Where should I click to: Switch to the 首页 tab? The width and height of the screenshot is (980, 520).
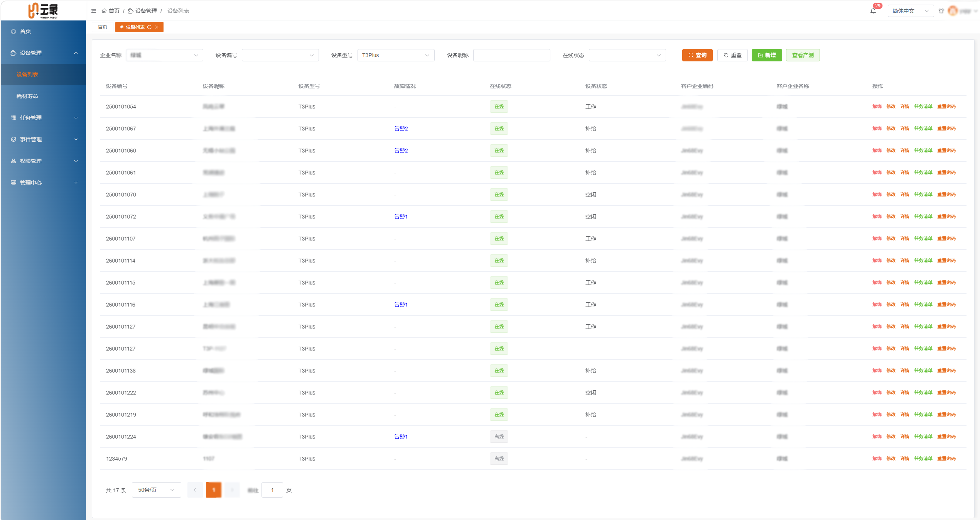point(103,27)
